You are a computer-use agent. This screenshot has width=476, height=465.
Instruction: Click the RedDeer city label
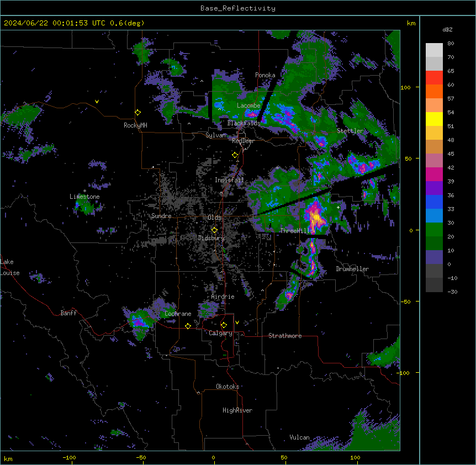coord(243,141)
